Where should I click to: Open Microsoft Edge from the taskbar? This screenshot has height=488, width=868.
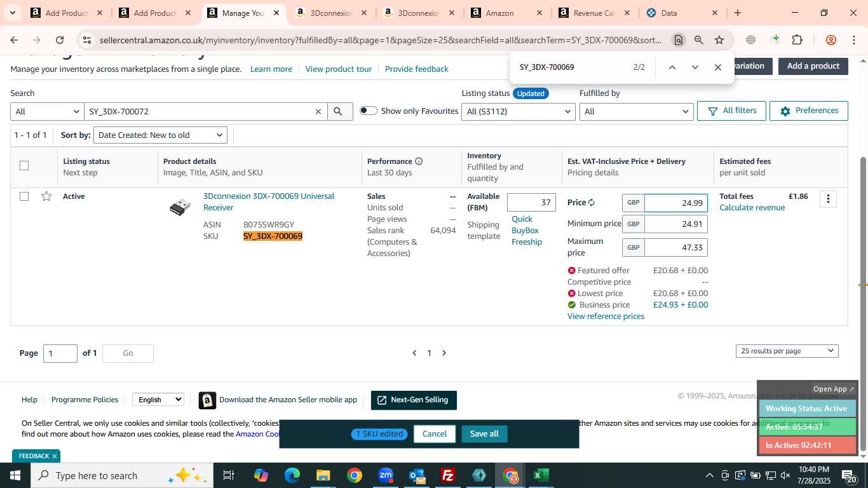pos(292,475)
